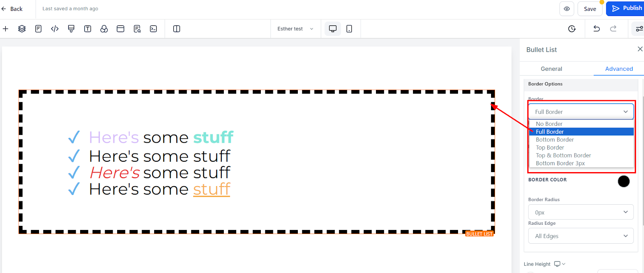This screenshot has height=273, width=644.
Task: Open the typography T icon
Action: click(x=88, y=29)
